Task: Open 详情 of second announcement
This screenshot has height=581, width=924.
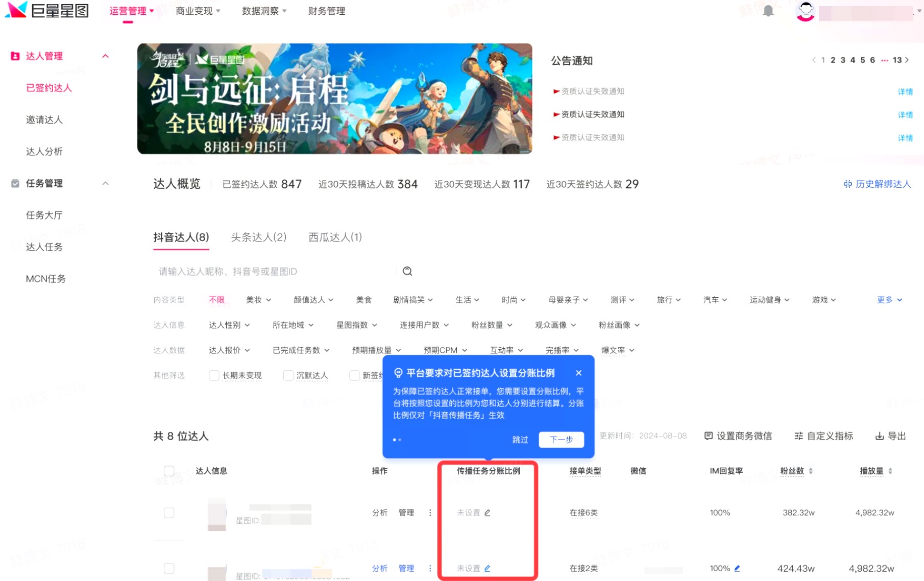Action: coord(905,114)
